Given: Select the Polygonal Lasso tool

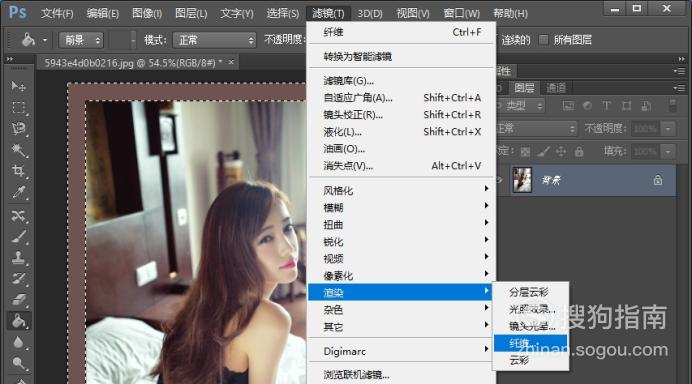Looking at the screenshot, I should pos(18,128).
